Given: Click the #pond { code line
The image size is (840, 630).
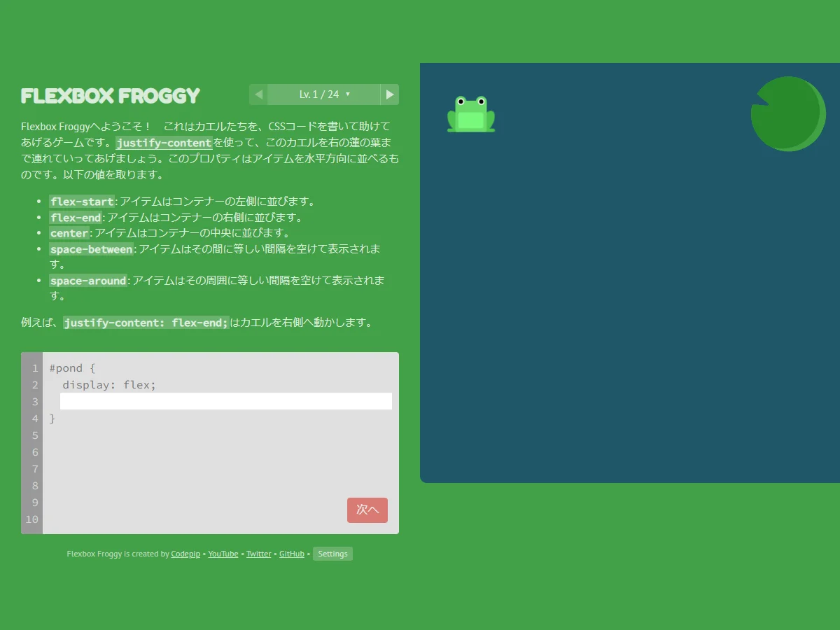Looking at the screenshot, I should click(72, 368).
